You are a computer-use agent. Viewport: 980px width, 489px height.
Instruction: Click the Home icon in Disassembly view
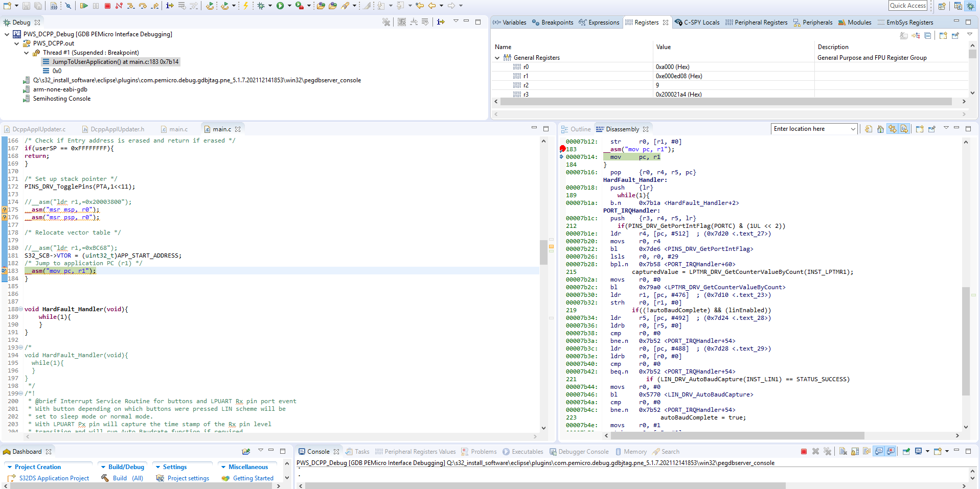tap(880, 129)
